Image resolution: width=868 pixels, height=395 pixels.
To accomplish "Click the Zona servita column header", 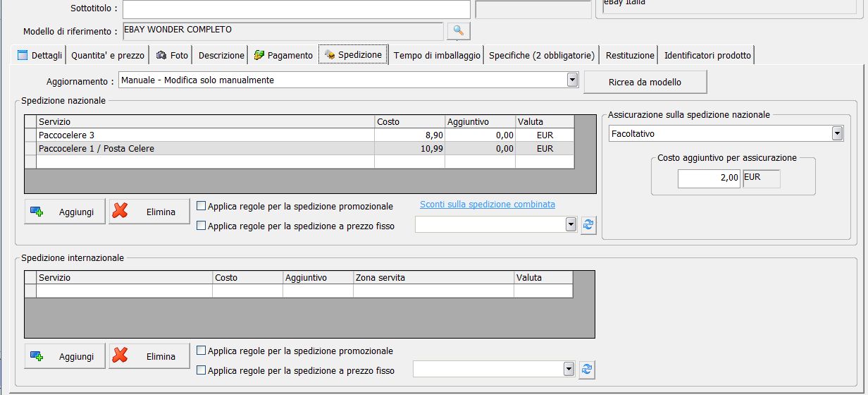I will (434, 278).
